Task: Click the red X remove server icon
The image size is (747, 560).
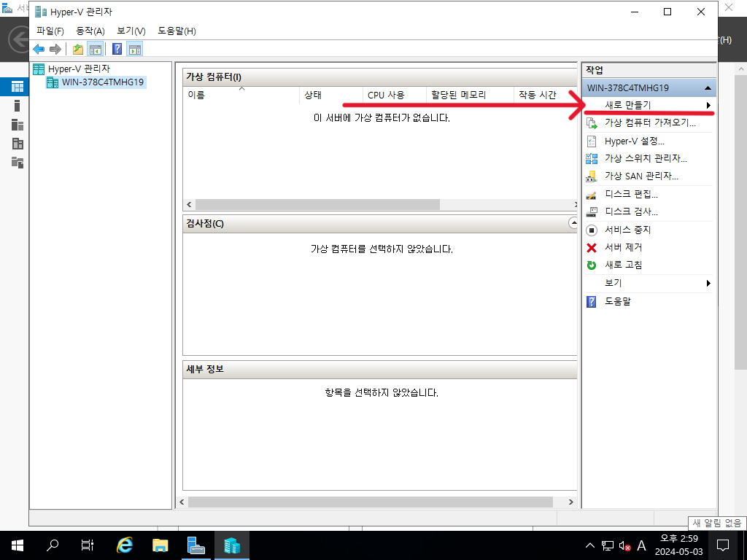Action: (592, 248)
